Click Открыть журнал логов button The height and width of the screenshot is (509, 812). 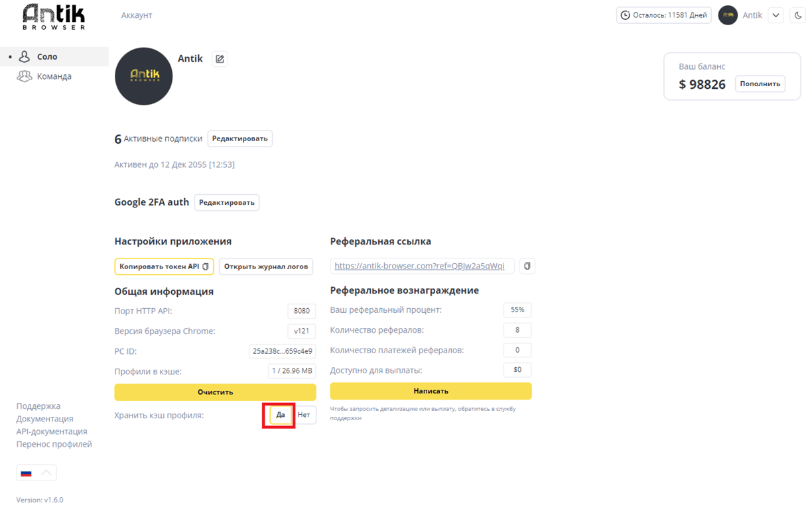pos(266,266)
